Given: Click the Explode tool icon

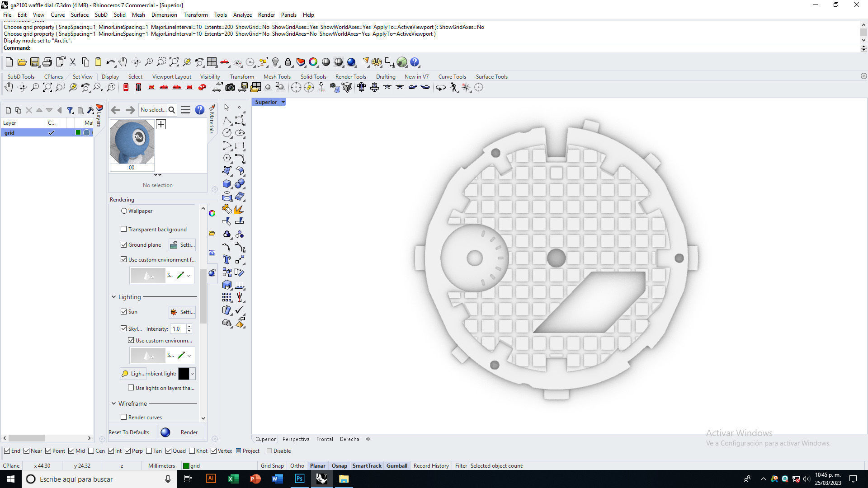Looking at the screenshot, I should (x=240, y=209).
